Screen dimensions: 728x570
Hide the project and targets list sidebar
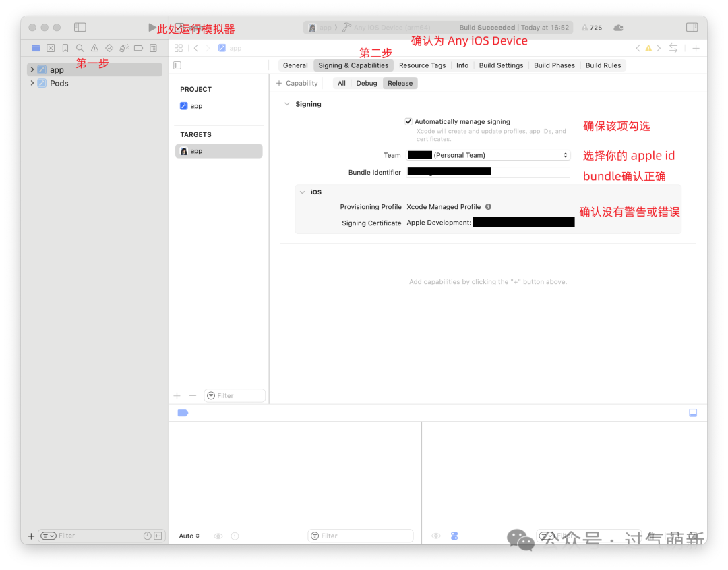tap(177, 65)
